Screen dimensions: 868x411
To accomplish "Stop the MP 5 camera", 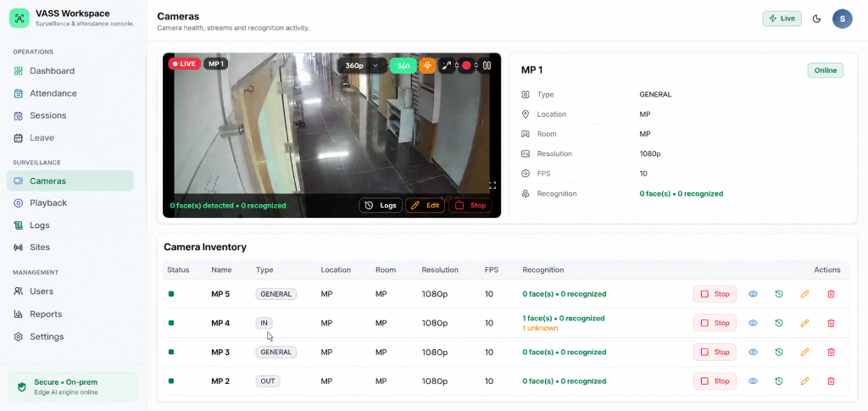I will point(715,294).
